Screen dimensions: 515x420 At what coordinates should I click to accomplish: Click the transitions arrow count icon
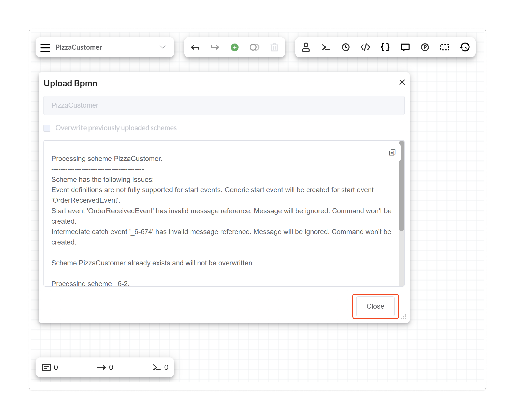(x=101, y=367)
